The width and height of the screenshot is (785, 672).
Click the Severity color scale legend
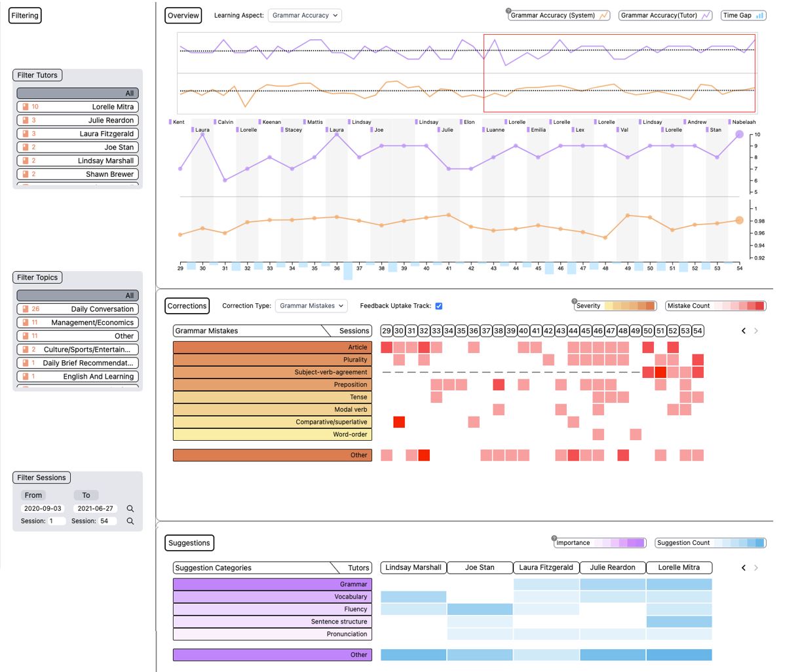click(615, 306)
